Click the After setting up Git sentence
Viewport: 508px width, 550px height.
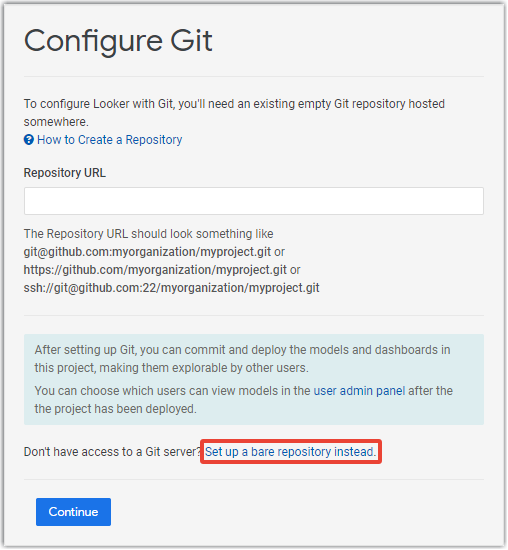pos(242,359)
